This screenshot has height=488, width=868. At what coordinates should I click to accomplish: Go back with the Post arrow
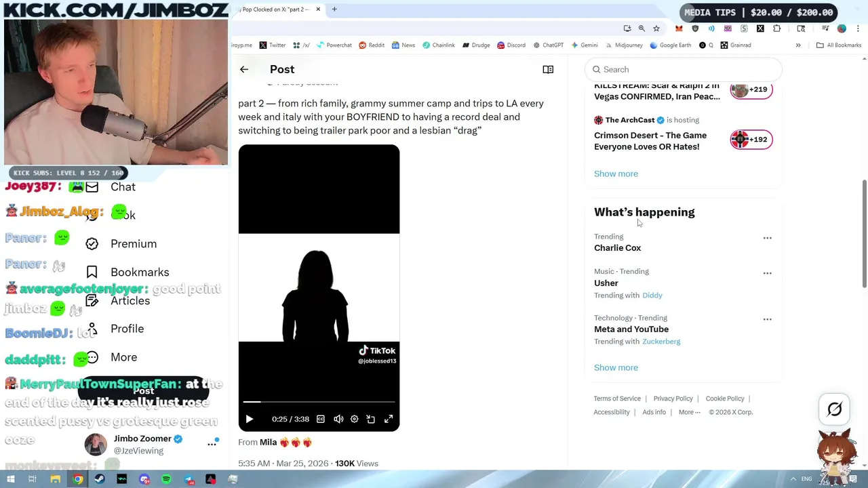pyautogui.click(x=244, y=69)
